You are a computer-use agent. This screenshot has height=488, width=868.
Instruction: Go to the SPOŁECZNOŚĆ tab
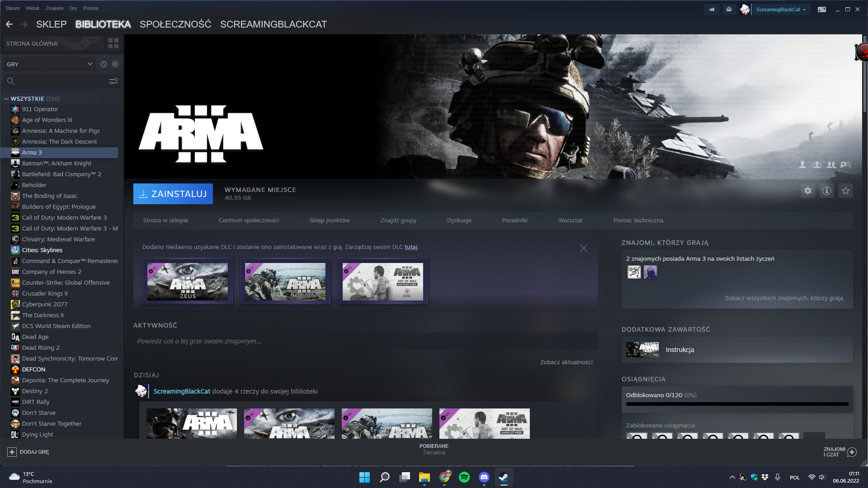[x=175, y=24]
